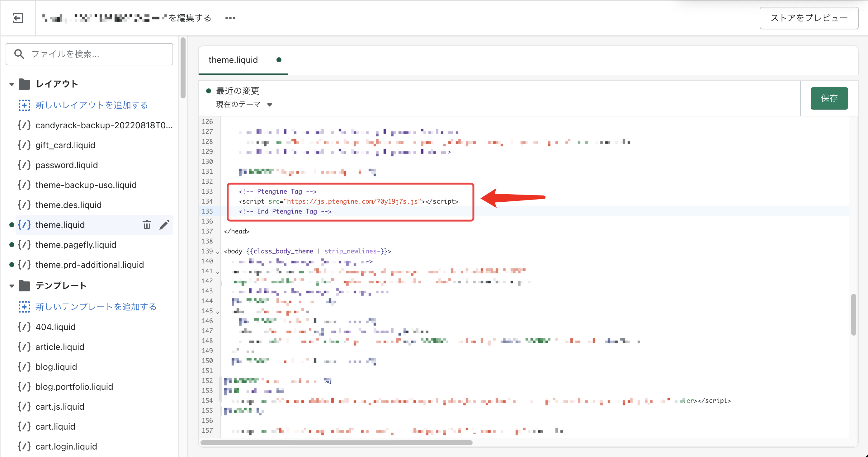The width and height of the screenshot is (868, 457).
Task: Click 新しいレイアウトを追加する link
Action: [x=92, y=105]
